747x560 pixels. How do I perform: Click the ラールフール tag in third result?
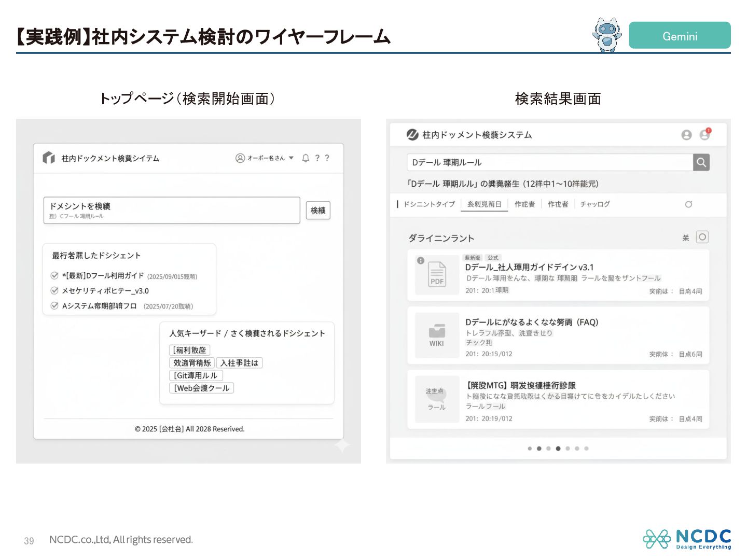tap(486, 406)
